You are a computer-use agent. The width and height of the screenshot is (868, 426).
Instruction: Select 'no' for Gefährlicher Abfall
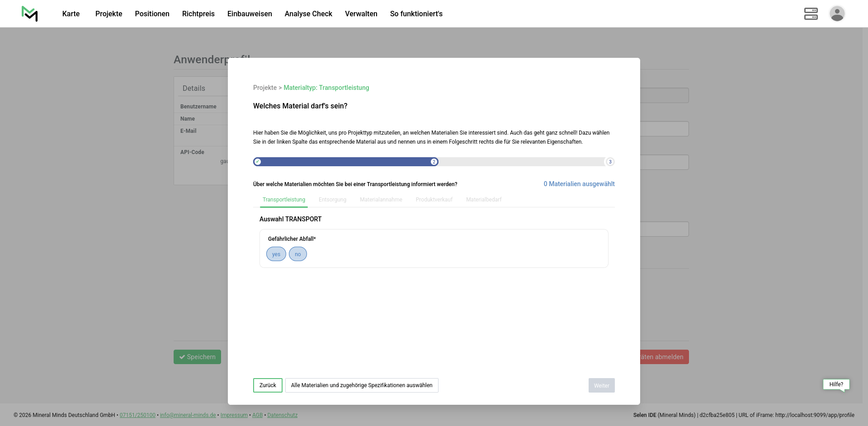pos(297,254)
